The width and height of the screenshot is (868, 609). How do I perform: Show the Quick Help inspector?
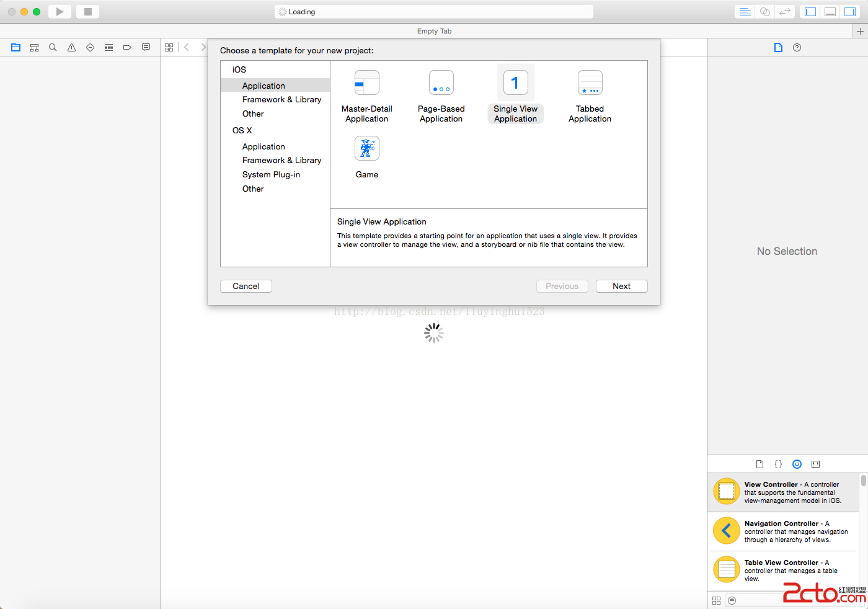tap(797, 47)
